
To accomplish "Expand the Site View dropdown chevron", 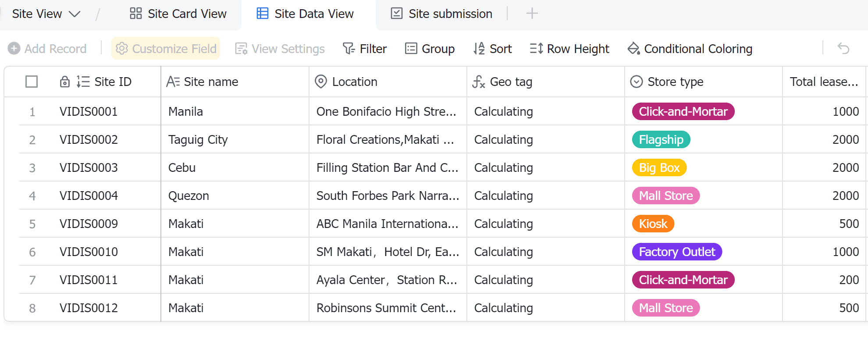I will tap(75, 14).
